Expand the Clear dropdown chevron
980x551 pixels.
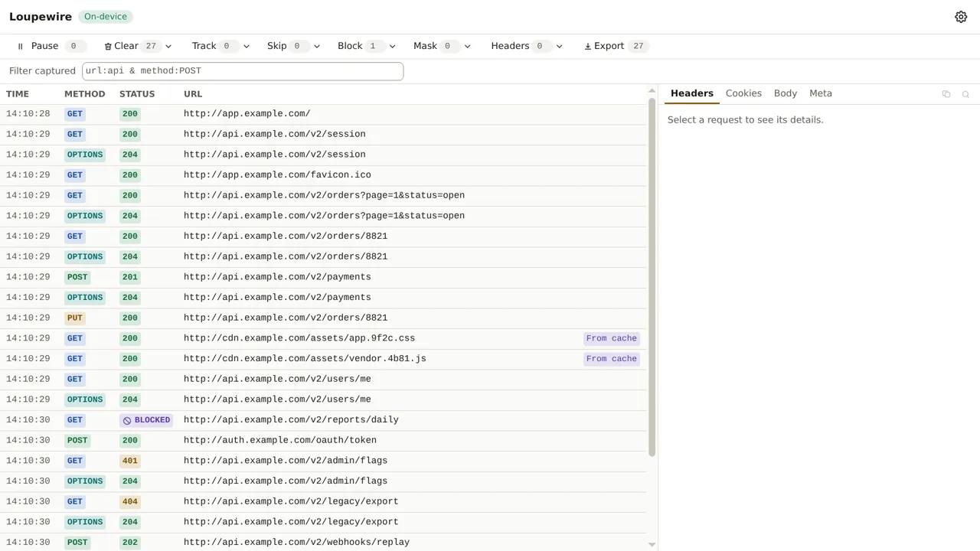(x=168, y=46)
